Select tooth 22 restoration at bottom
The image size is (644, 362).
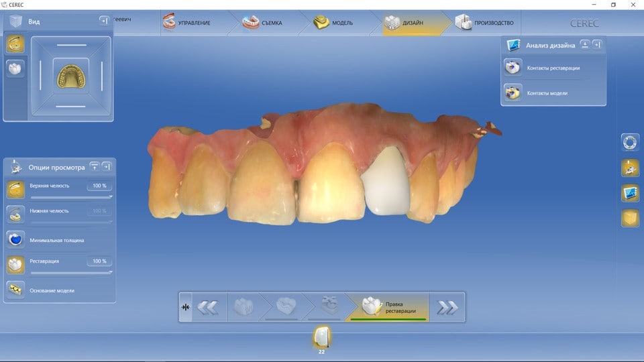click(321, 338)
